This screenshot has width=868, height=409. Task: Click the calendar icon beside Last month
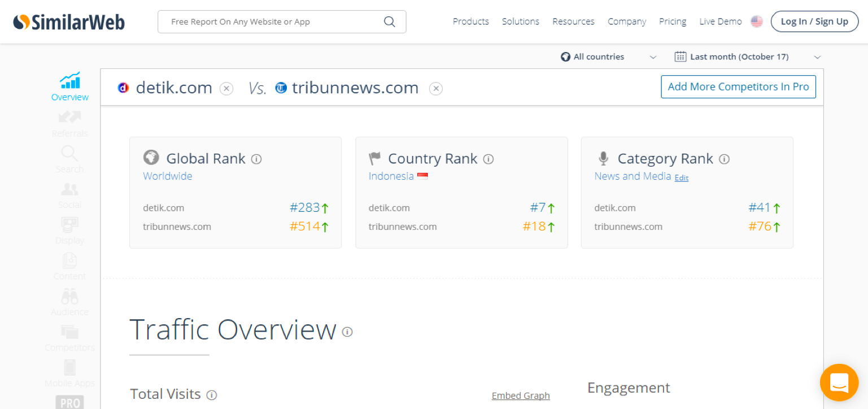pyautogui.click(x=681, y=56)
